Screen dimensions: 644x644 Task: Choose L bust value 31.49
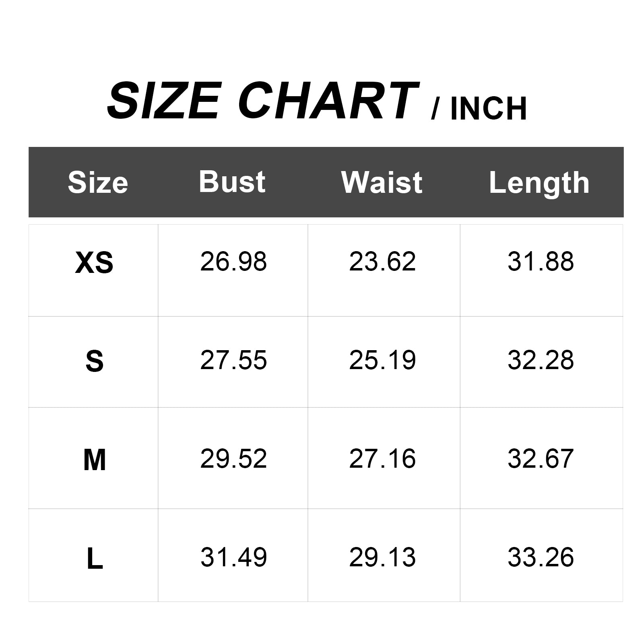click(233, 557)
